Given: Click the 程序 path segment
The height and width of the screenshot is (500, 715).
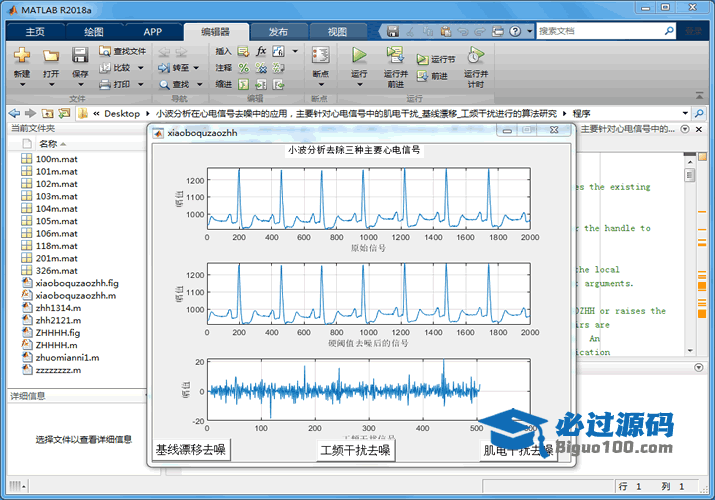Looking at the screenshot, I should pyautogui.click(x=581, y=113).
